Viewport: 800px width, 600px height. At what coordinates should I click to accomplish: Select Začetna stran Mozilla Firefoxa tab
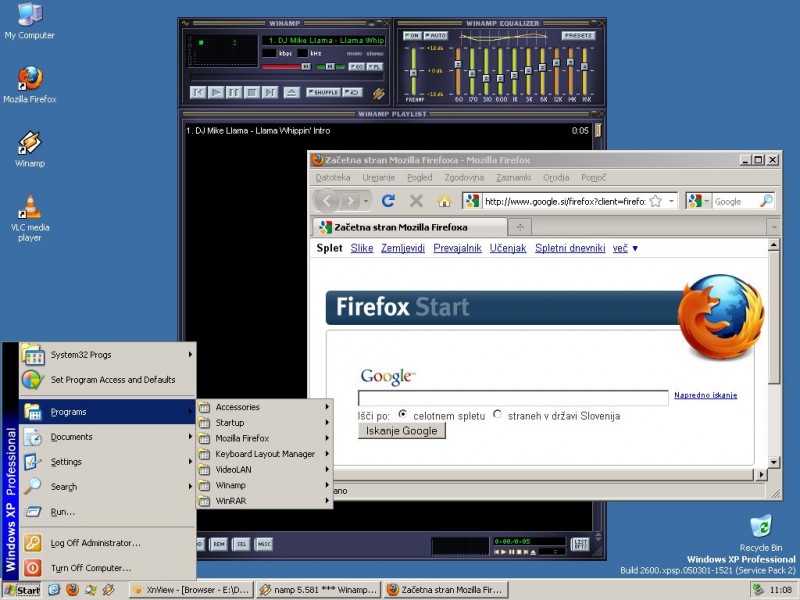pyautogui.click(x=409, y=227)
